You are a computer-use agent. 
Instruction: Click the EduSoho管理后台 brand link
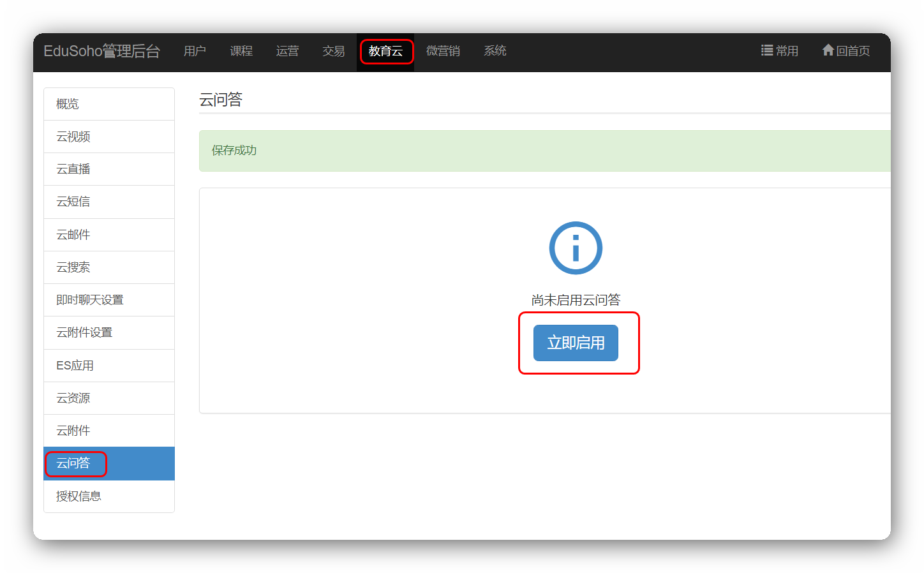coord(101,51)
